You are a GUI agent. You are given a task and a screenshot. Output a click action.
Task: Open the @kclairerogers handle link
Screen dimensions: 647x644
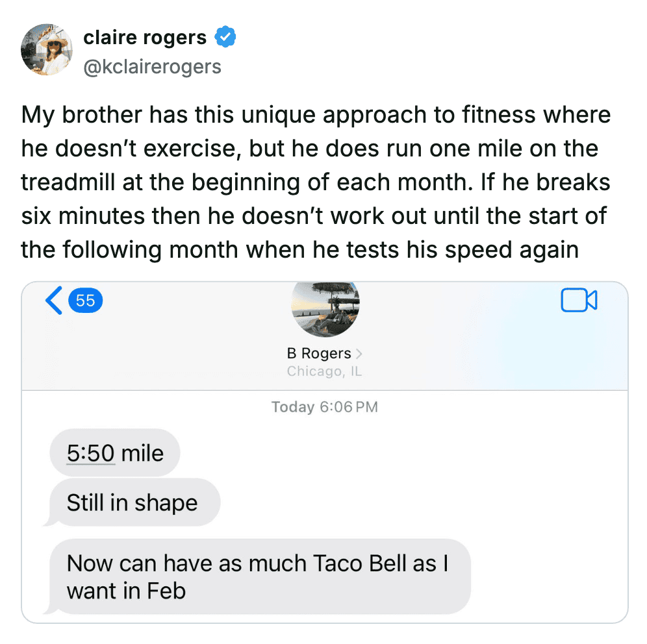(x=152, y=66)
